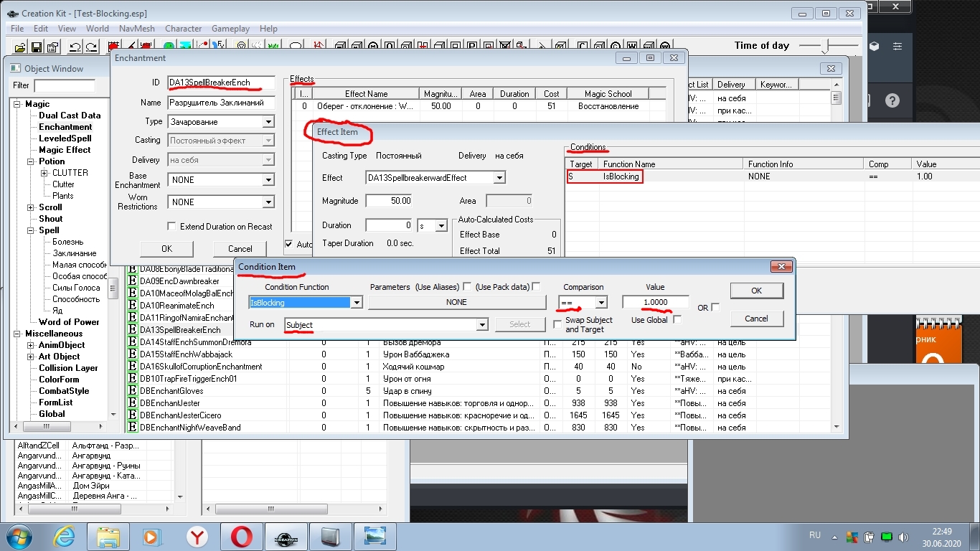Screen dimensions: 980x551
Task: Toggle Swap Subject and Target checkbox
Action: tap(557, 325)
